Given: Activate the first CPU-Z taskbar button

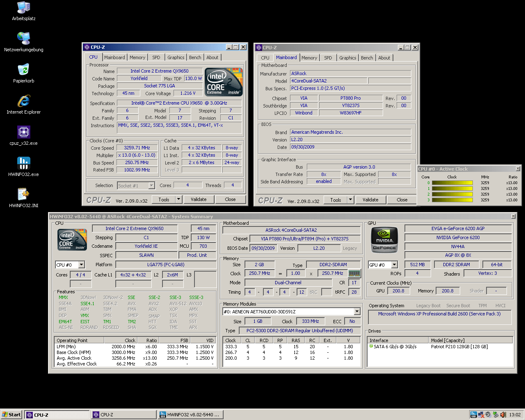Looking at the screenshot, I should (57, 415).
